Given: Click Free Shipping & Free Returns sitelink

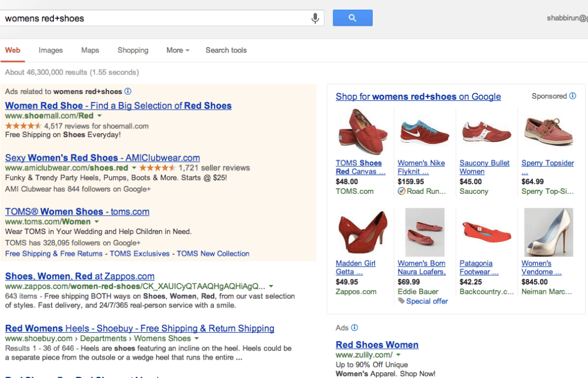Looking at the screenshot, I should (53, 254).
